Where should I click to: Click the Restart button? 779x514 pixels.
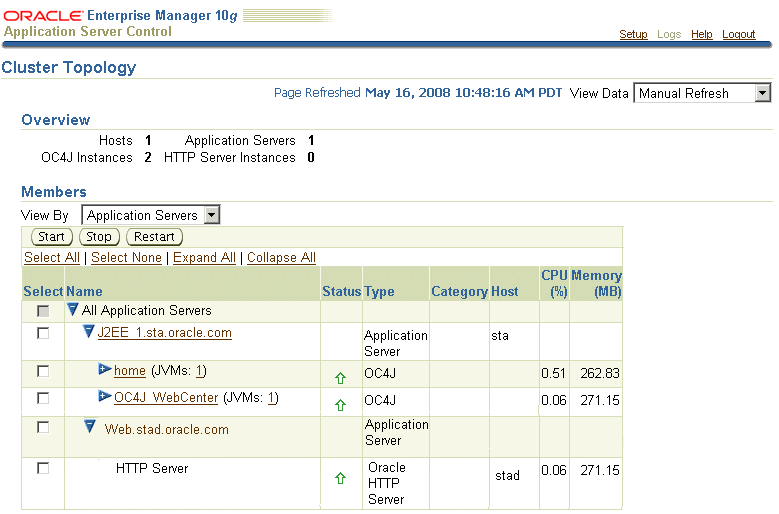154,237
